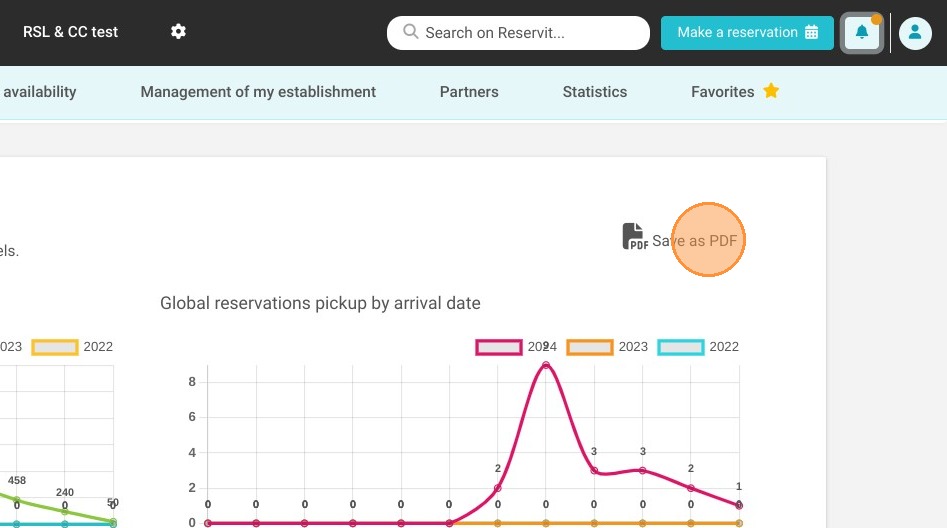The image size is (947, 528).
Task: Open the Statistics menu
Action: pyautogui.click(x=595, y=92)
